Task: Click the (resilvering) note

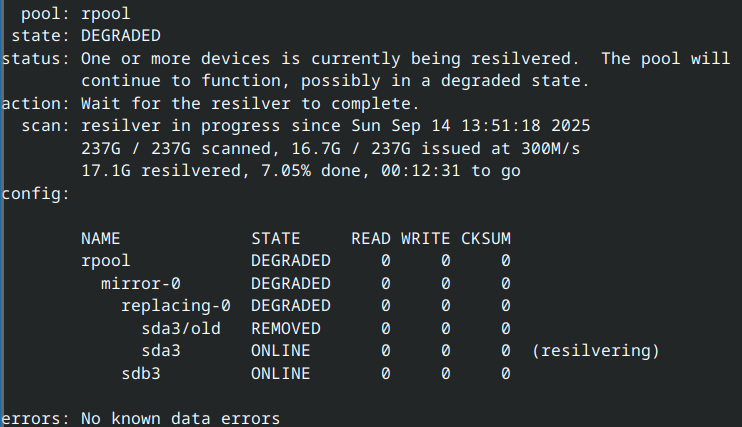Action: coord(595,351)
